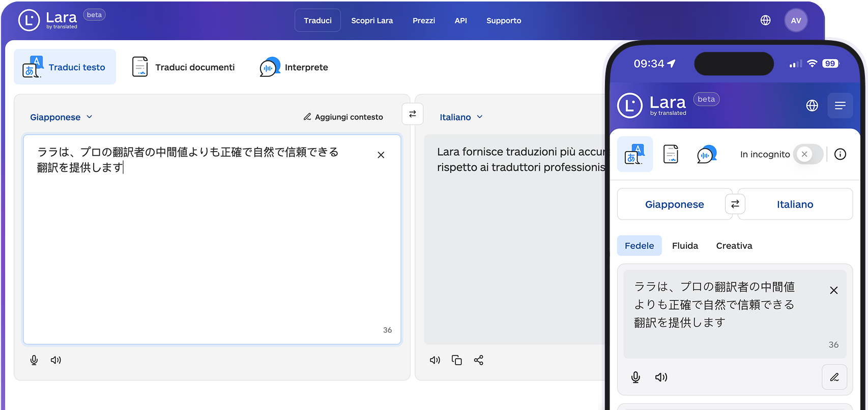Expand the Giapponese source language dropdown
868x410 pixels.
[61, 117]
